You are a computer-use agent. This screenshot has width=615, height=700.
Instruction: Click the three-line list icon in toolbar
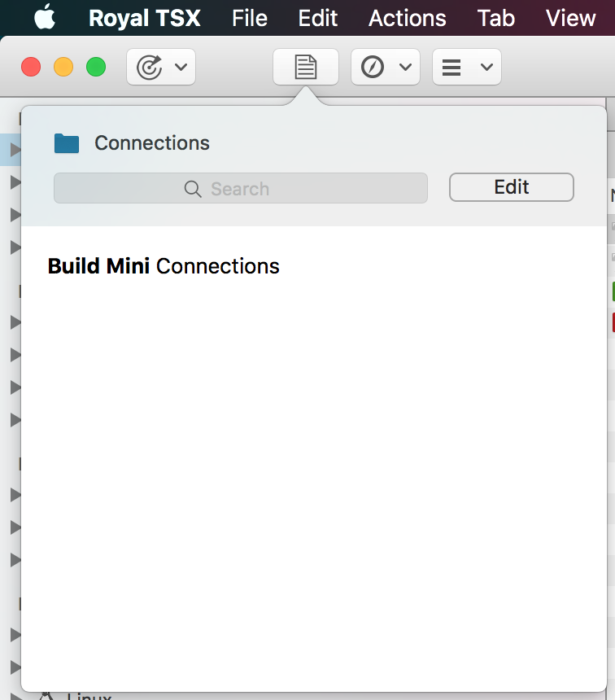[451, 67]
